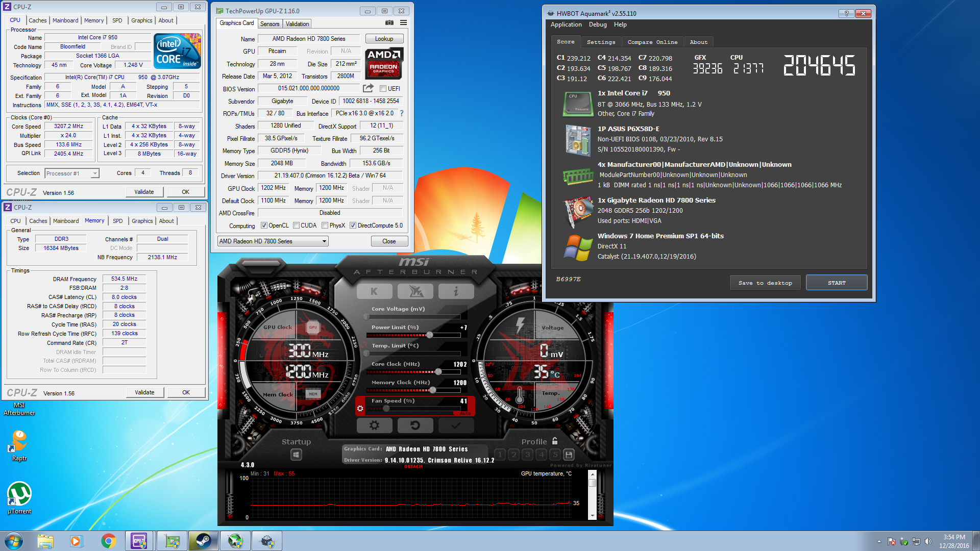
Task: Switch to the Mainboard tab in top CPU-Z window
Action: (x=65, y=20)
